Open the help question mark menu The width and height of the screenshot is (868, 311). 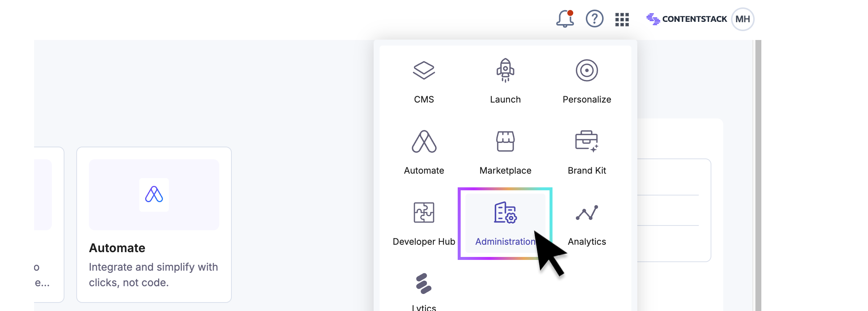594,19
